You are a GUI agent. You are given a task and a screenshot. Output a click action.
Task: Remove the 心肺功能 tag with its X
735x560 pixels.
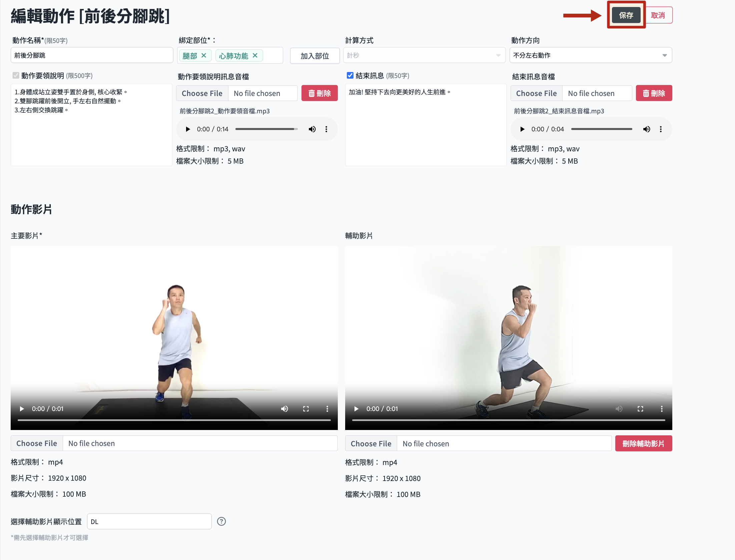point(255,55)
